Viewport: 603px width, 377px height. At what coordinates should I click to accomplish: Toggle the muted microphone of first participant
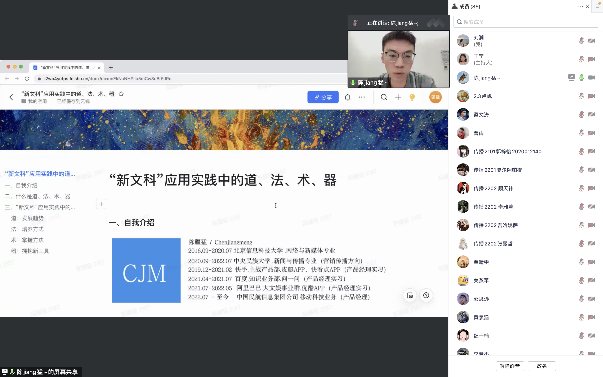pyautogui.click(x=581, y=40)
